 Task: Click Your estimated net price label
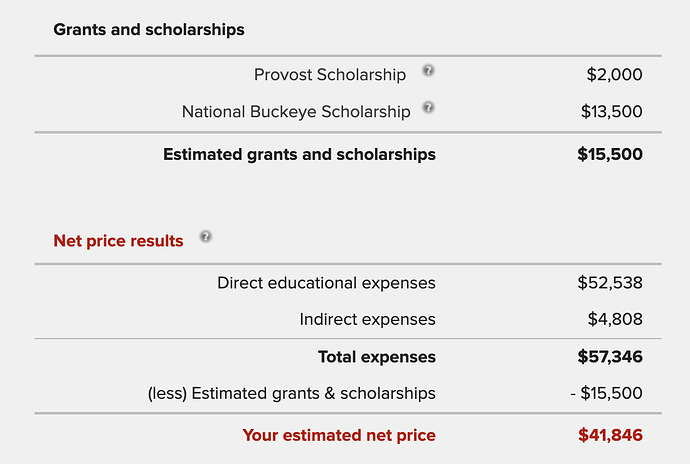click(338, 436)
